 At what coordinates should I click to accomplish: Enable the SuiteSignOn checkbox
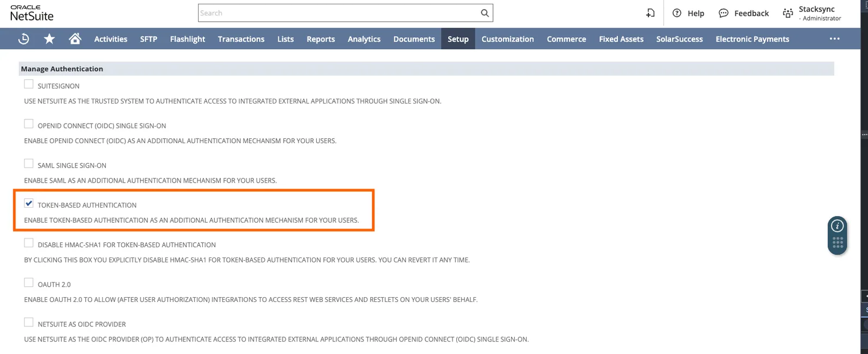click(29, 84)
